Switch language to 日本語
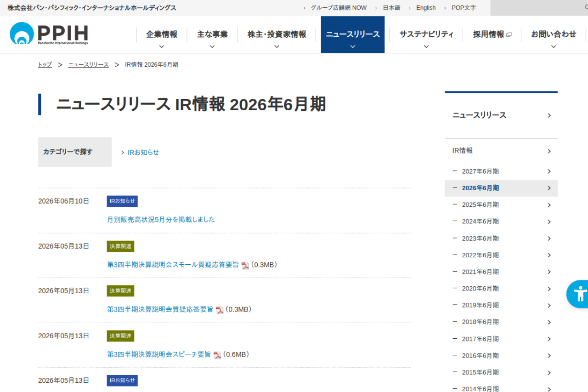The width and height of the screenshot is (588, 392). 391,8
